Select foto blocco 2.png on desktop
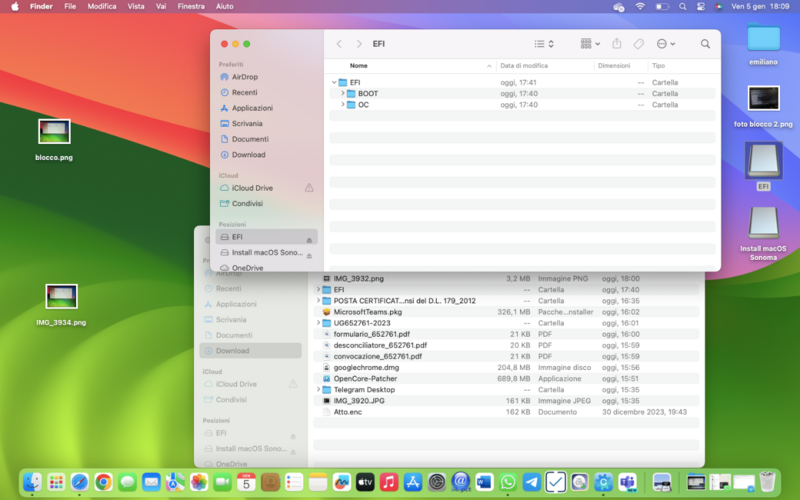Image resolution: width=800 pixels, height=500 pixels. tap(763, 107)
